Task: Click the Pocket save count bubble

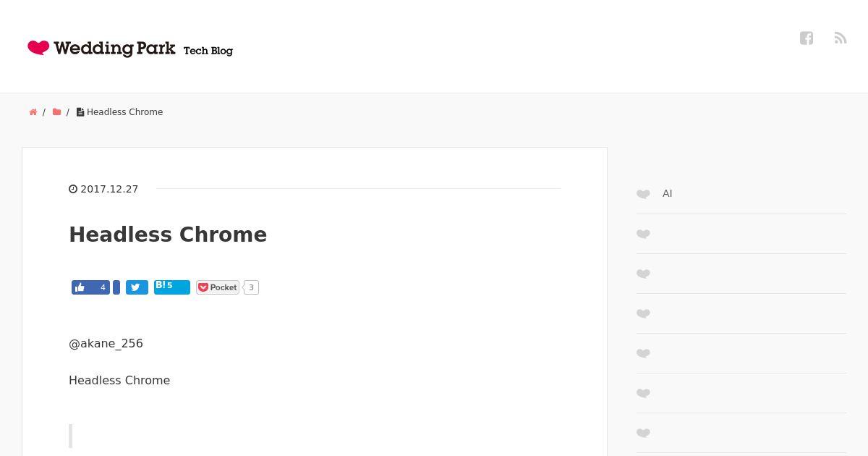Action: tap(251, 287)
